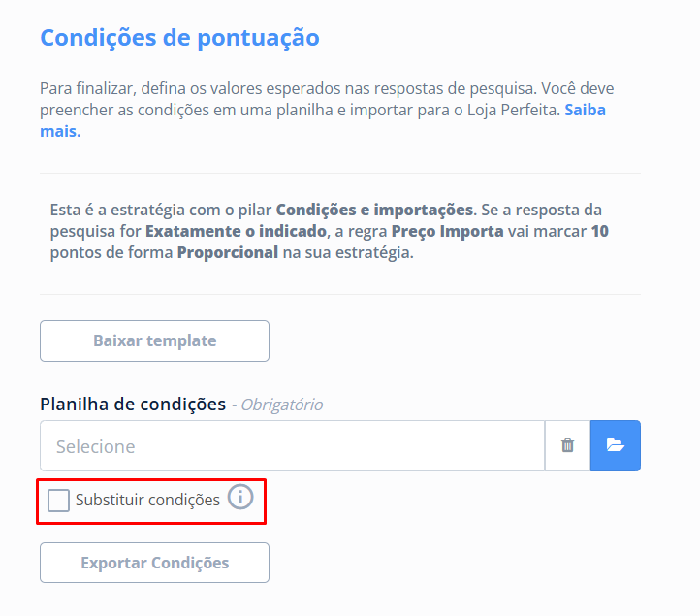The image size is (700, 616).
Task: Click the Exportar Condições button
Action: tap(154, 563)
